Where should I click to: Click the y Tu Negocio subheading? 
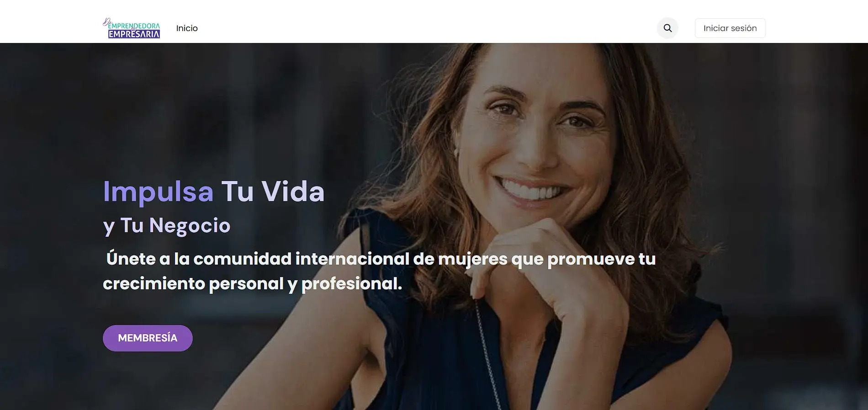167,226
